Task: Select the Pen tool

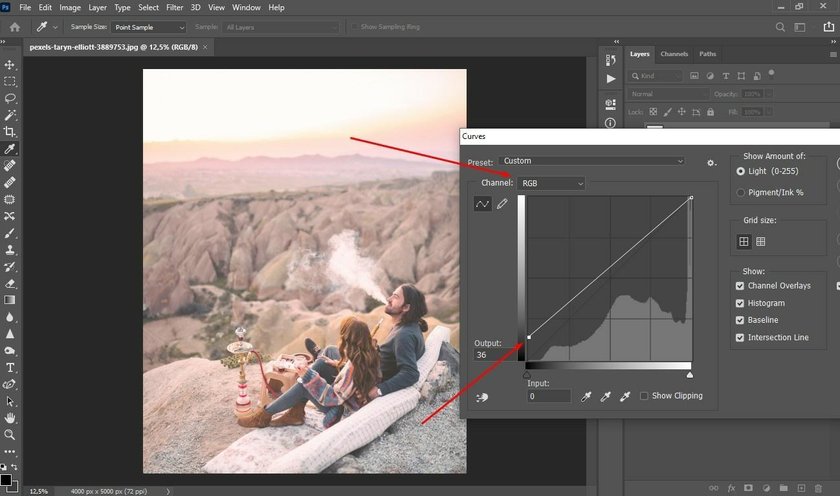Action: [x=10, y=384]
